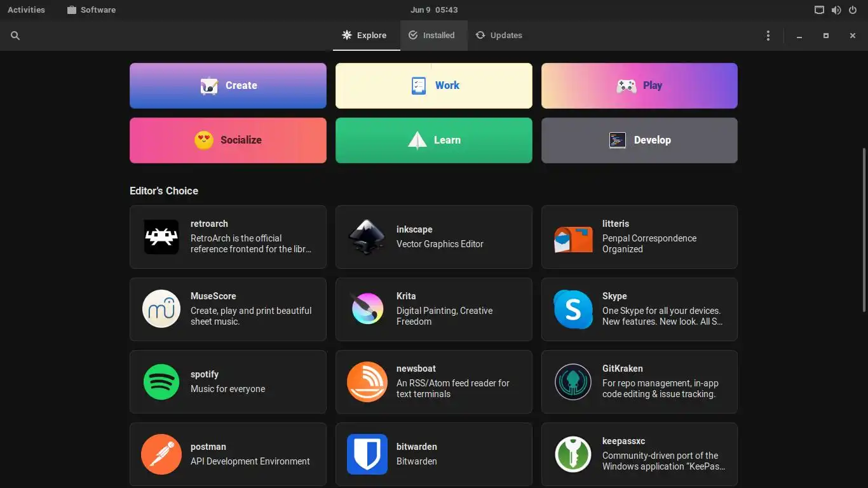Click the inkscape app icon
Viewport: 868px width, 488px height.
(367, 237)
